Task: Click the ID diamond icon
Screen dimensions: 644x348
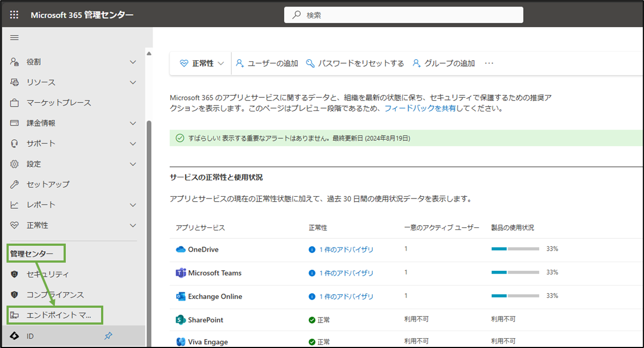Action: point(14,336)
